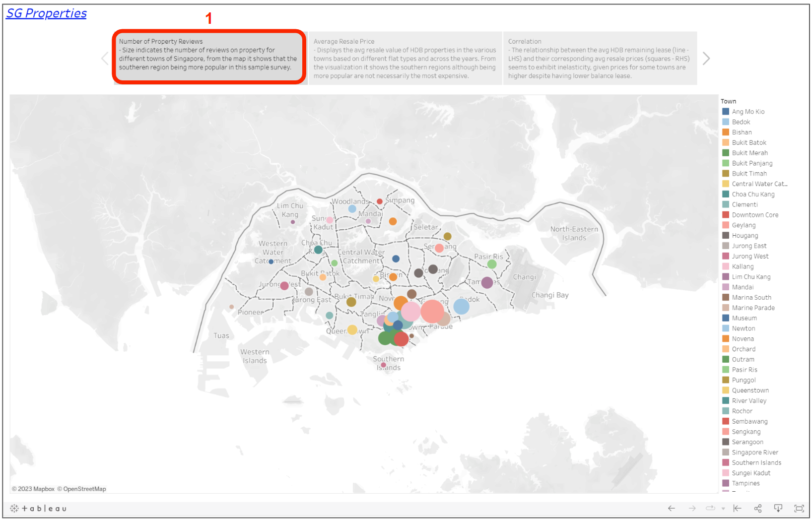Screen dimensions: 812x520
Task: Go to the previous story point arrow
Action: click(105, 59)
